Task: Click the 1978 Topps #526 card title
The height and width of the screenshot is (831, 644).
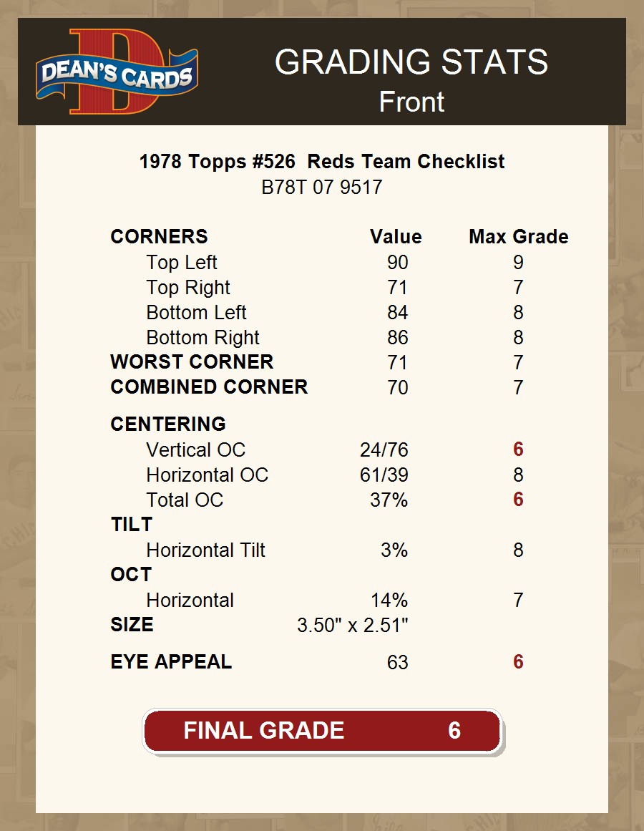Action: [x=322, y=162]
